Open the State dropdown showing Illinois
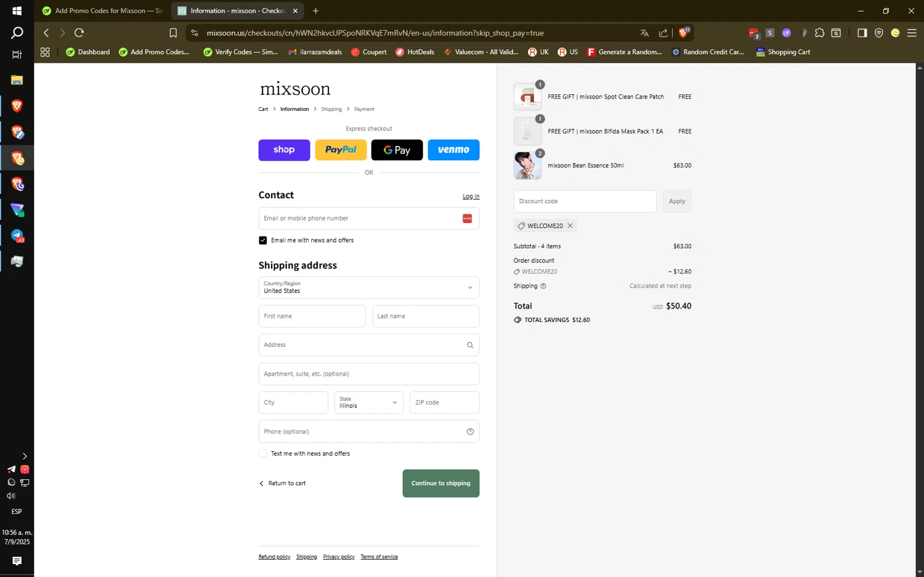 pos(369,403)
